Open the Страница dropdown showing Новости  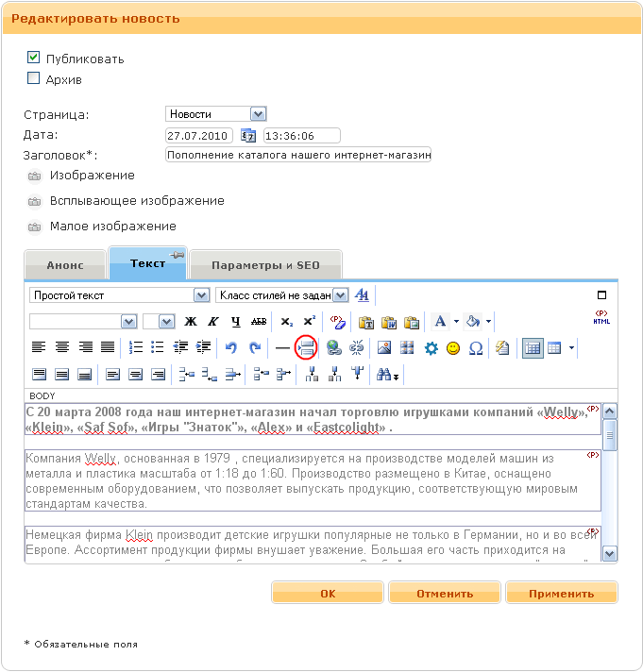(x=216, y=114)
